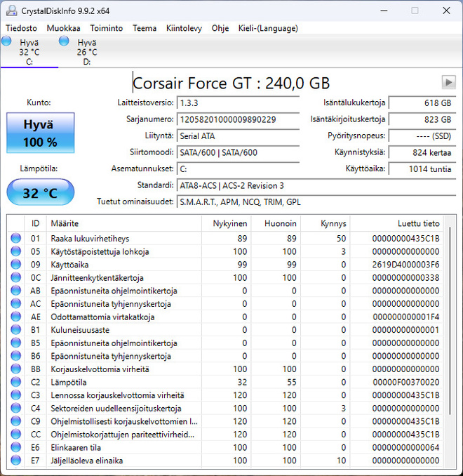This screenshot has width=463, height=476.
Task: Open the Teema menu
Action: pyautogui.click(x=145, y=28)
